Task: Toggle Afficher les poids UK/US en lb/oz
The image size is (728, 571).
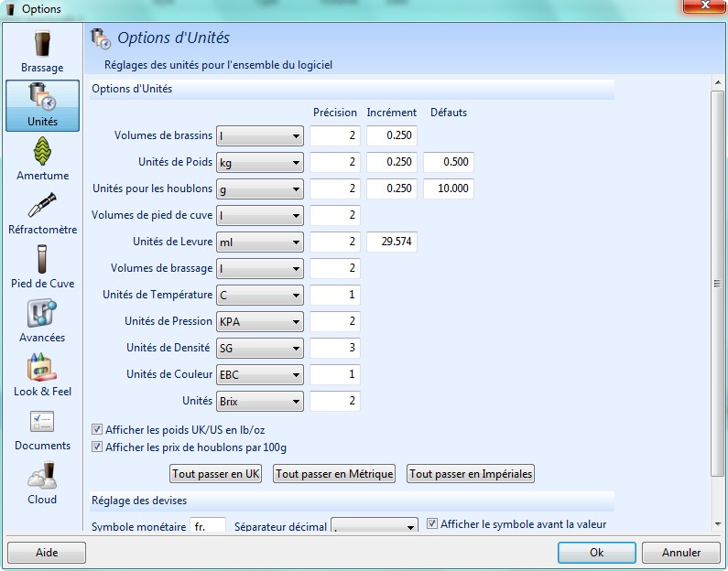Action: [x=98, y=429]
